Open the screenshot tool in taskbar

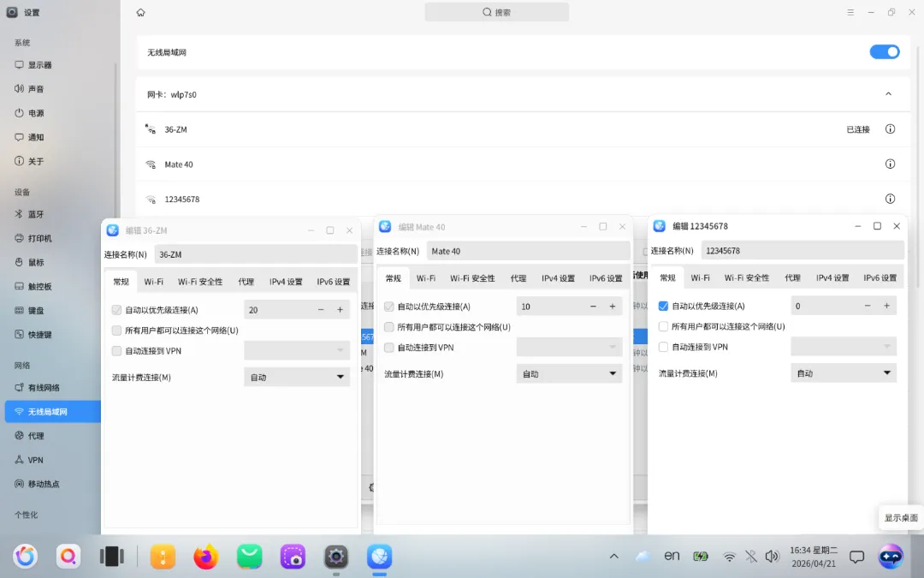pyautogui.click(x=293, y=557)
